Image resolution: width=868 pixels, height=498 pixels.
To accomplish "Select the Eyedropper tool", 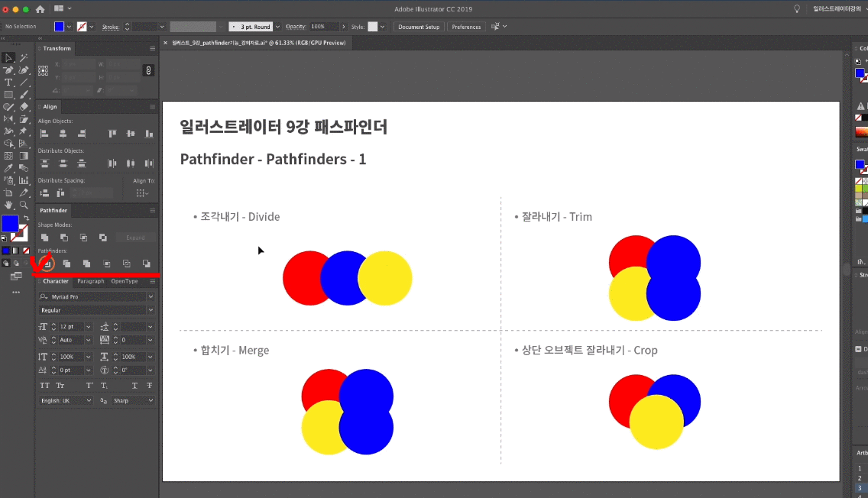I will point(8,168).
